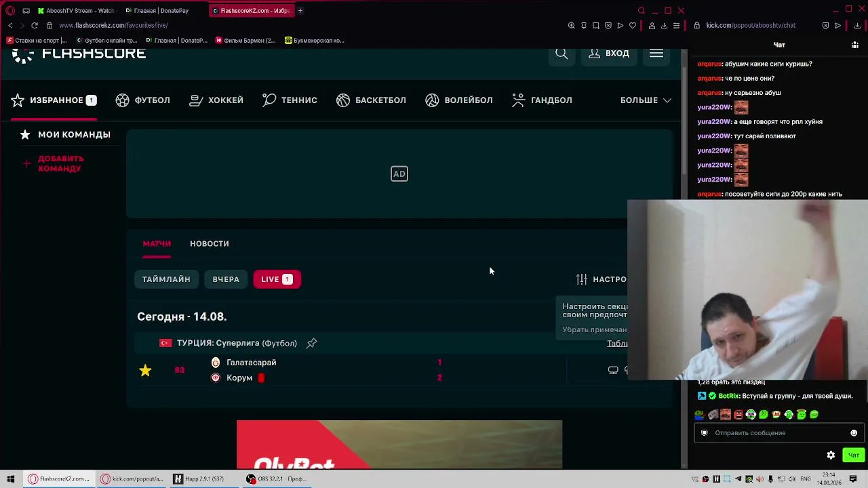Viewport: 868px width, 488px height.
Task: Go to the ТЕННИС section
Action: 290,100
